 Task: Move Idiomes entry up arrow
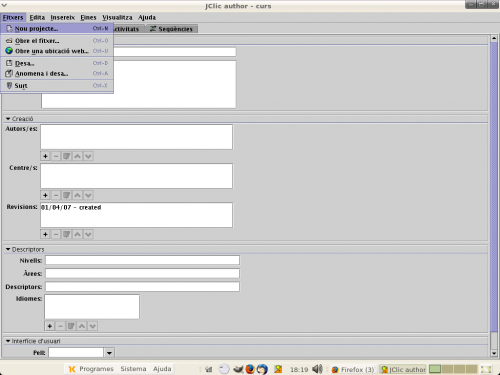point(82,326)
